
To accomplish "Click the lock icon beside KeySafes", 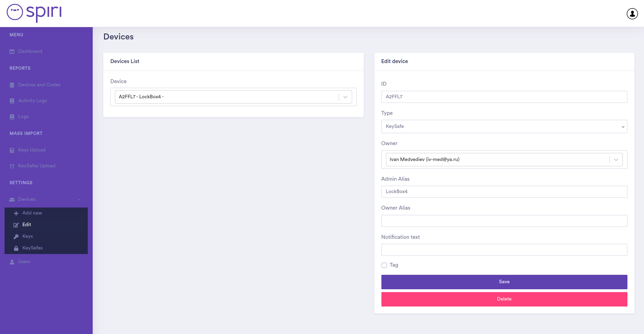I will [x=16, y=248].
